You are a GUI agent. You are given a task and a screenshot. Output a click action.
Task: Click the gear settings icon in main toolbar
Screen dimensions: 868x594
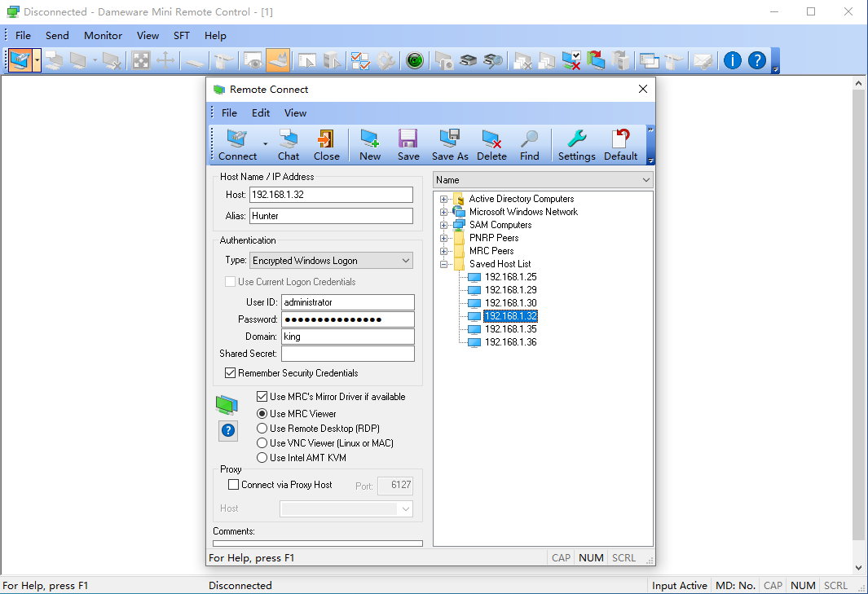tap(386, 59)
